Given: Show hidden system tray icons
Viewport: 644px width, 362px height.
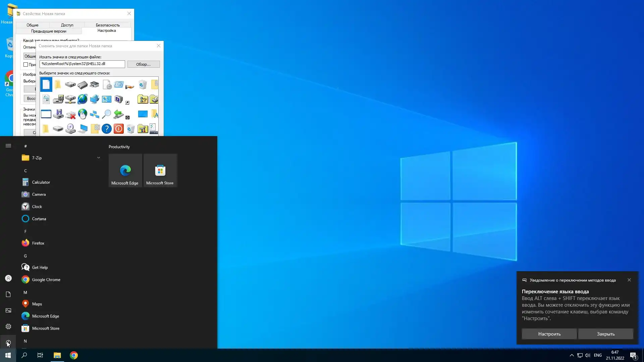Looking at the screenshot, I should (572, 355).
